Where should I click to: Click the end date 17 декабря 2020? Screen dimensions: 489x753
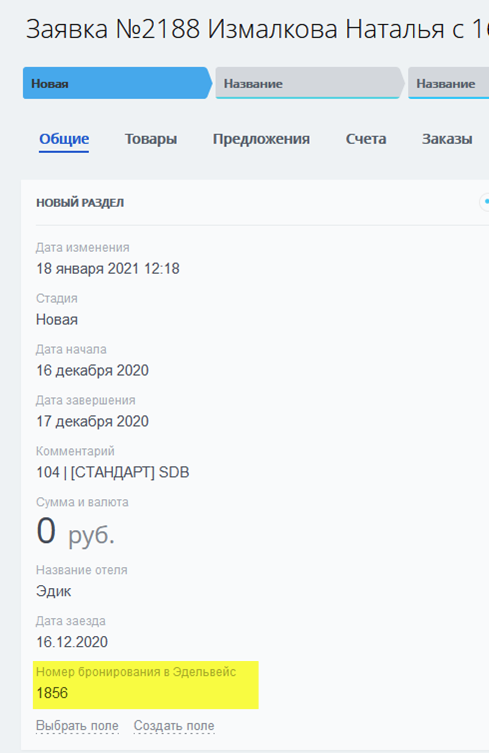92,421
